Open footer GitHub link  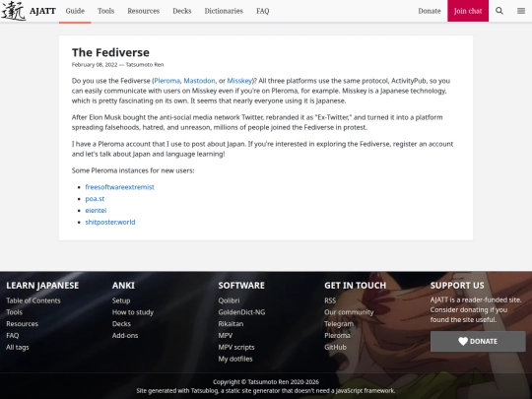(x=335, y=347)
